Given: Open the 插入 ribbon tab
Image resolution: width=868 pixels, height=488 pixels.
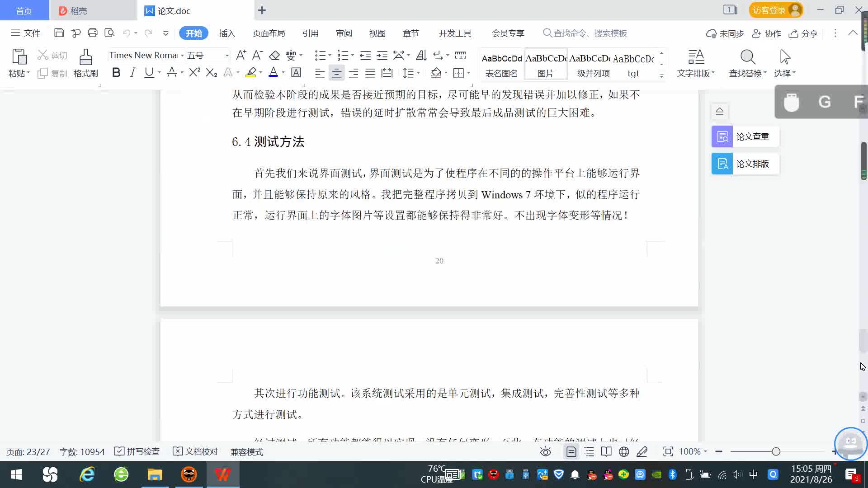Looking at the screenshot, I should click(227, 33).
